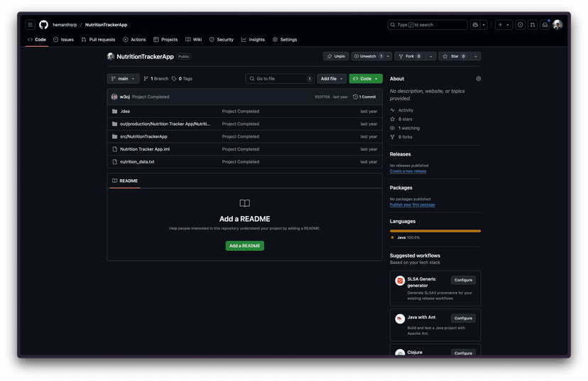This screenshot has width=588, height=381.
Task: Expand the Fork options arrow
Action: point(431,56)
